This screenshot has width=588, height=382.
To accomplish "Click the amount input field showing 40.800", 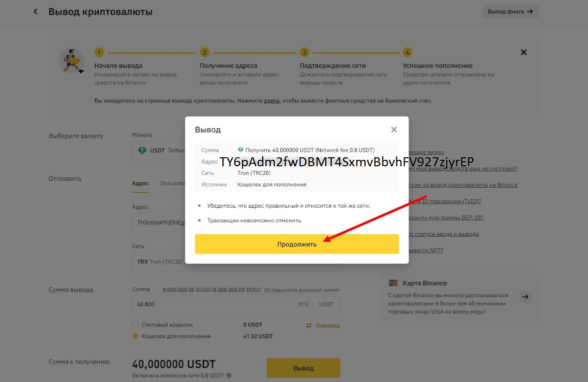I will (x=214, y=304).
